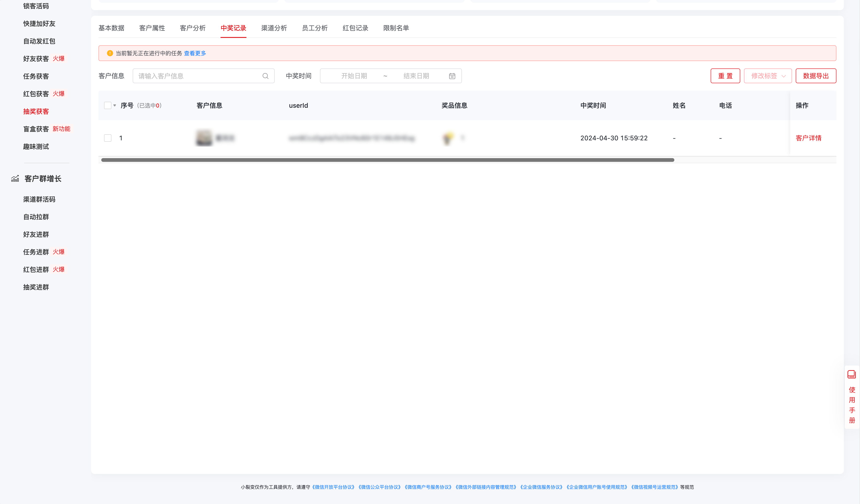Open the dropdown arrow next to 序号
Image resolution: width=860 pixels, height=504 pixels.
(x=115, y=106)
